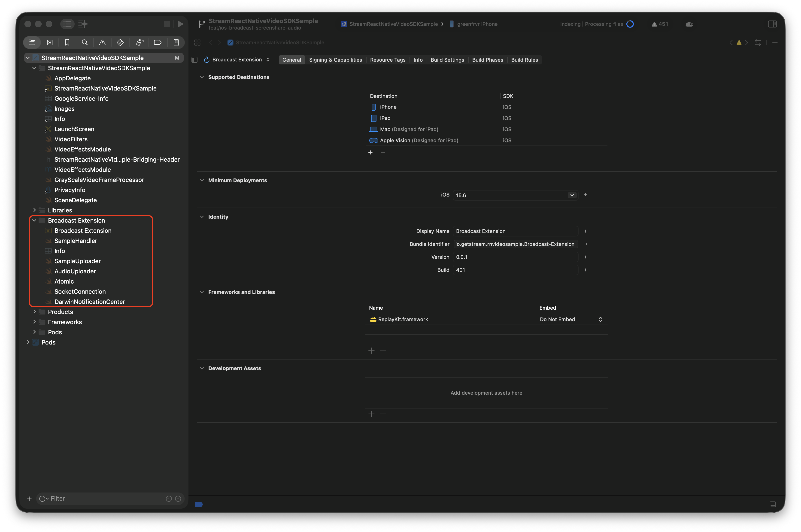Open the Build Phases tab

487,60
